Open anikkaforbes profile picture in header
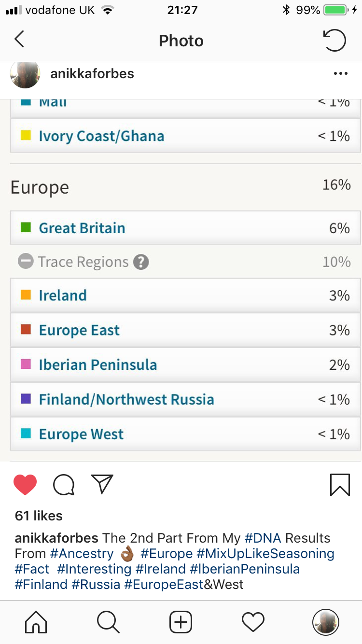This screenshot has width=362, height=644. pyautogui.click(x=25, y=75)
